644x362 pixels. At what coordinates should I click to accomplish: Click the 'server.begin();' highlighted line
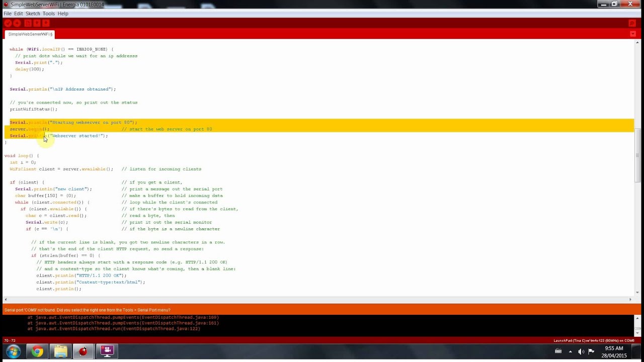(30, 129)
